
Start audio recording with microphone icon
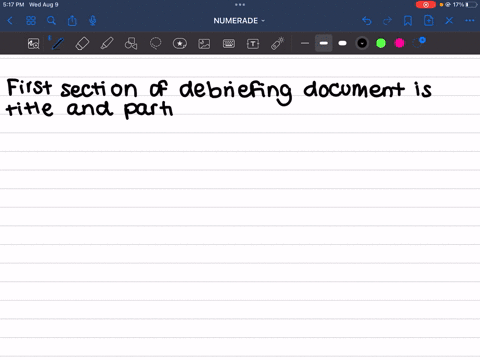coord(93,21)
